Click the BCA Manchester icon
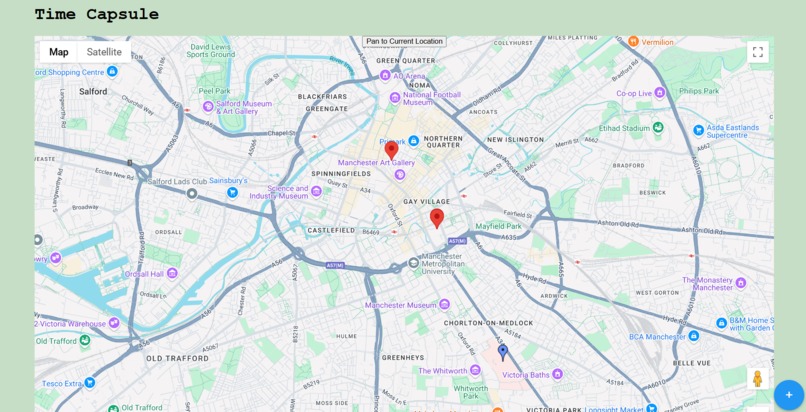 693,336
